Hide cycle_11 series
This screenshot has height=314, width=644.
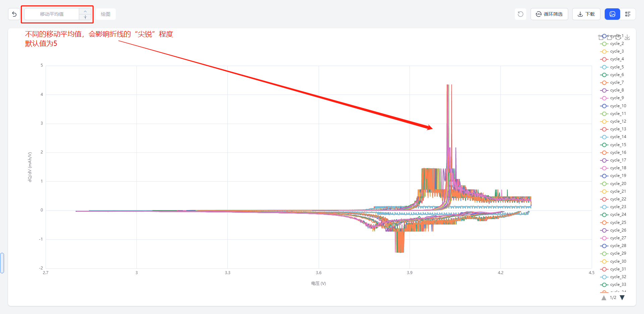click(613, 114)
